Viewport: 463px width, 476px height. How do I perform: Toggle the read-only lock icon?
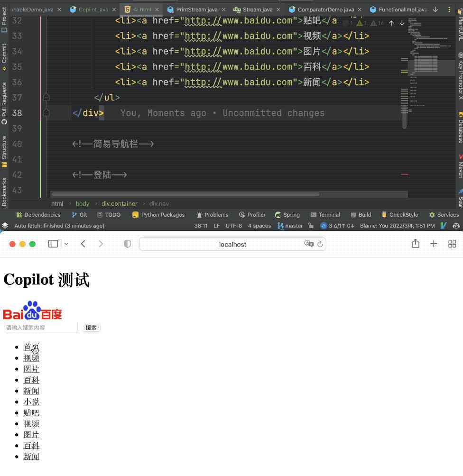pos(311,226)
